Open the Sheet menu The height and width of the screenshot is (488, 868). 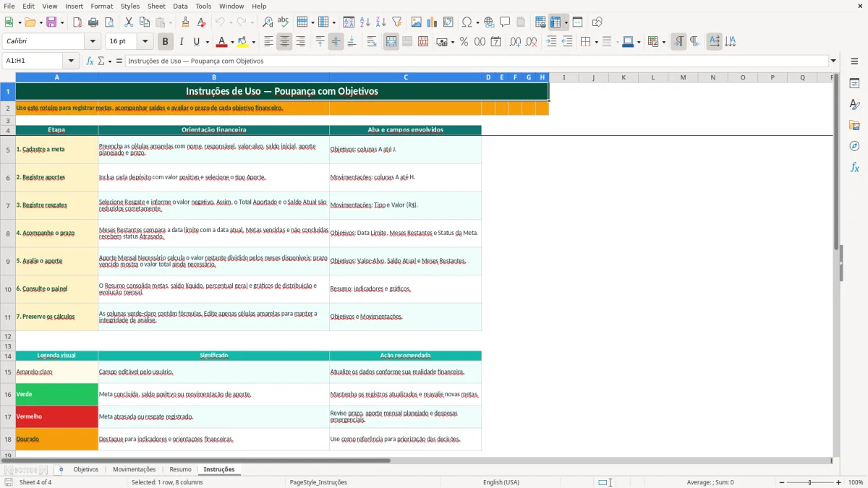[156, 6]
